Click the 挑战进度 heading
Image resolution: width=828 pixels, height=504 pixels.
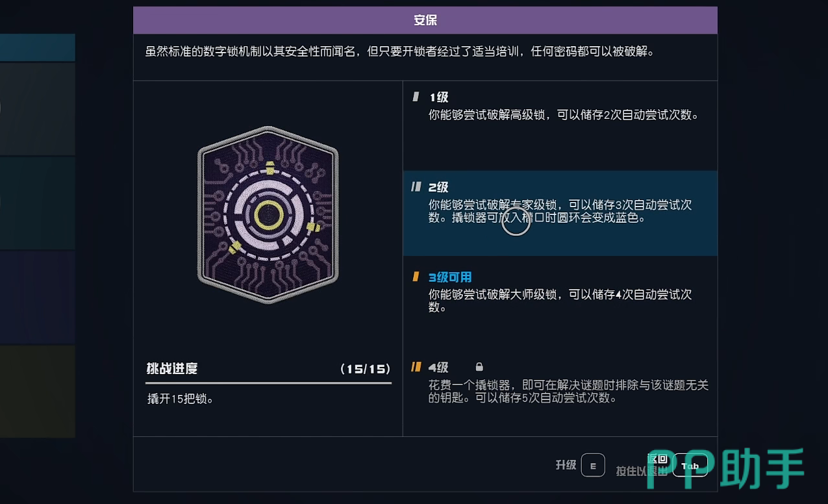click(172, 369)
